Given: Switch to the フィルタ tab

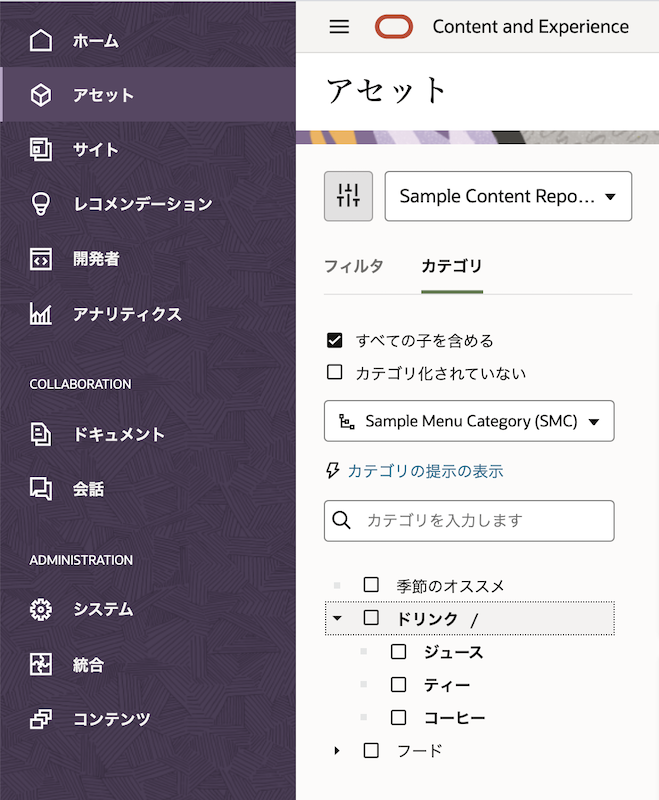Looking at the screenshot, I should click(x=354, y=266).
